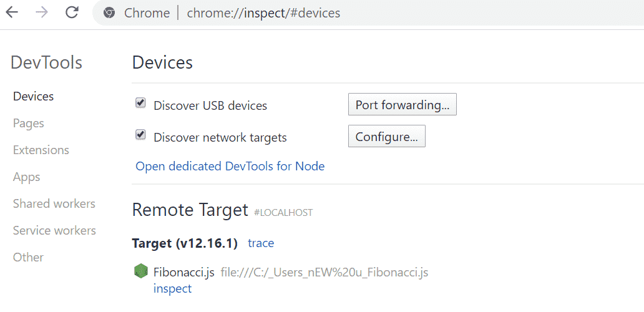Click the green Node.js hexagon icon
Image resolution: width=644 pixels, height=312 pixels.
[140, 271]
